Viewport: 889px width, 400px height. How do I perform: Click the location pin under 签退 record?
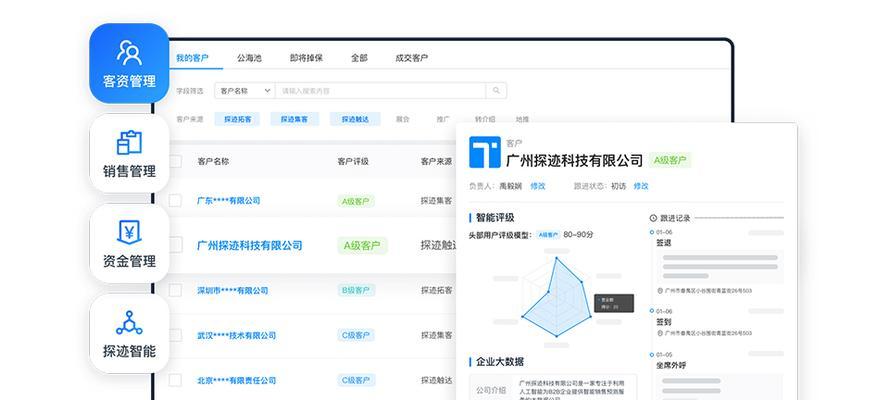click(660, 291)
